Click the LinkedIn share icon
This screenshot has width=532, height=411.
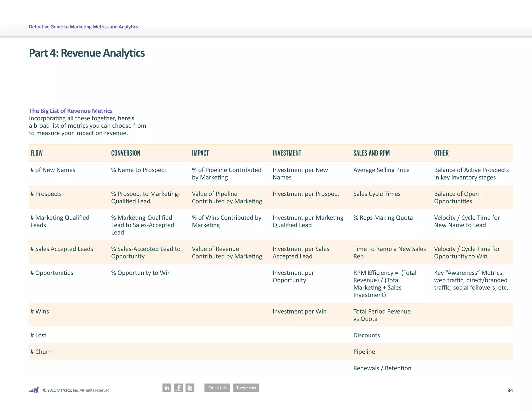click(167, 388)
